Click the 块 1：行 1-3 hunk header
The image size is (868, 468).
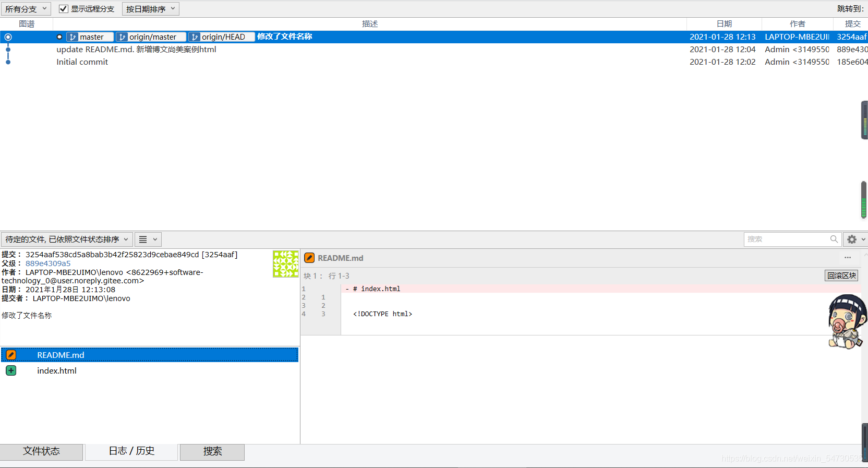pos(327,276)
